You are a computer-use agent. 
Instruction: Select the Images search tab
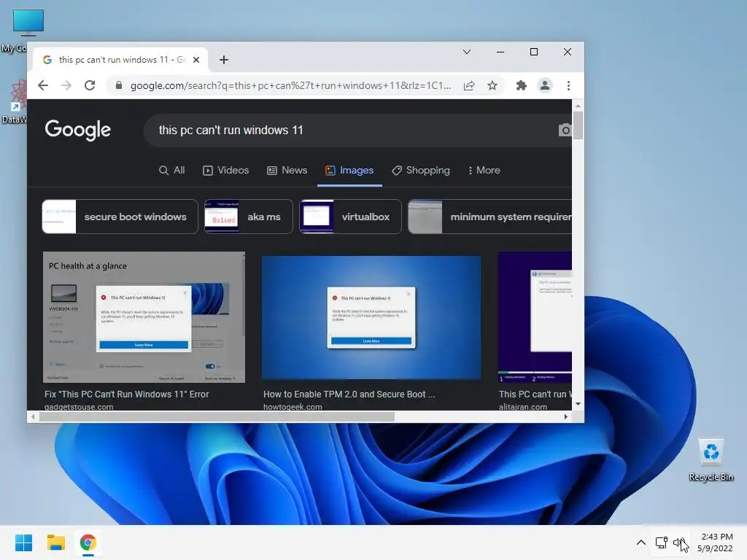tap(349, 170)
